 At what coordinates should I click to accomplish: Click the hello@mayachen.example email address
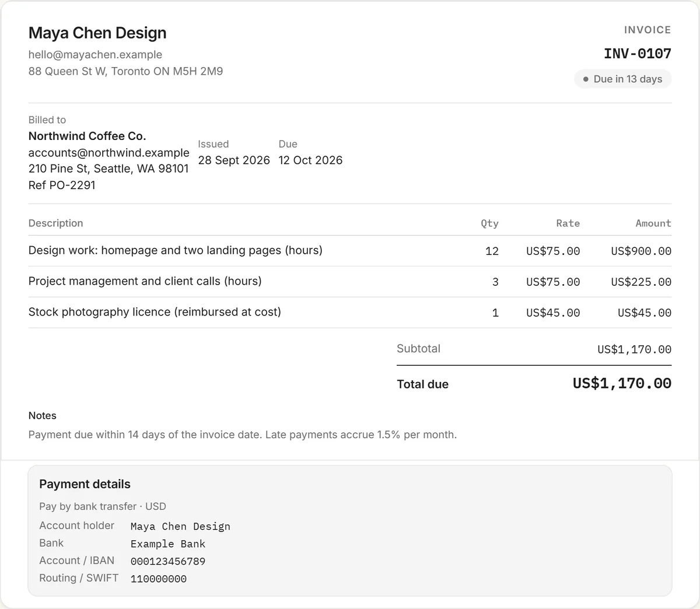(x=95, y=55)
